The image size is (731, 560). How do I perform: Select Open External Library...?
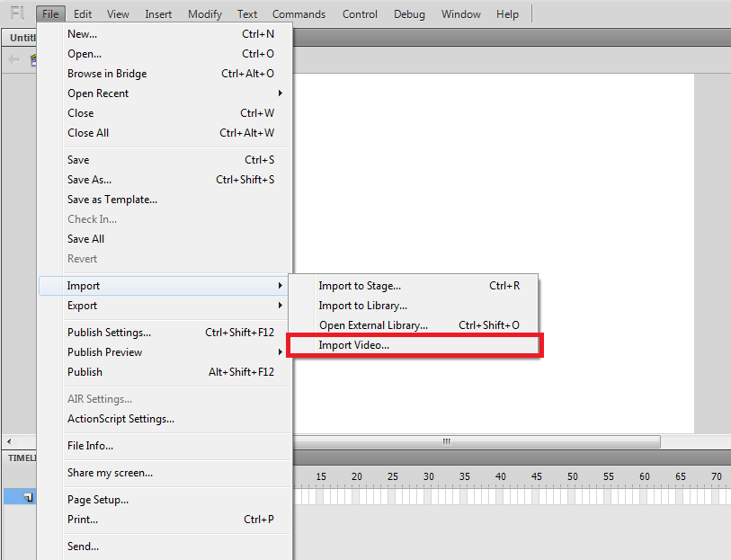tap(414, 325)
